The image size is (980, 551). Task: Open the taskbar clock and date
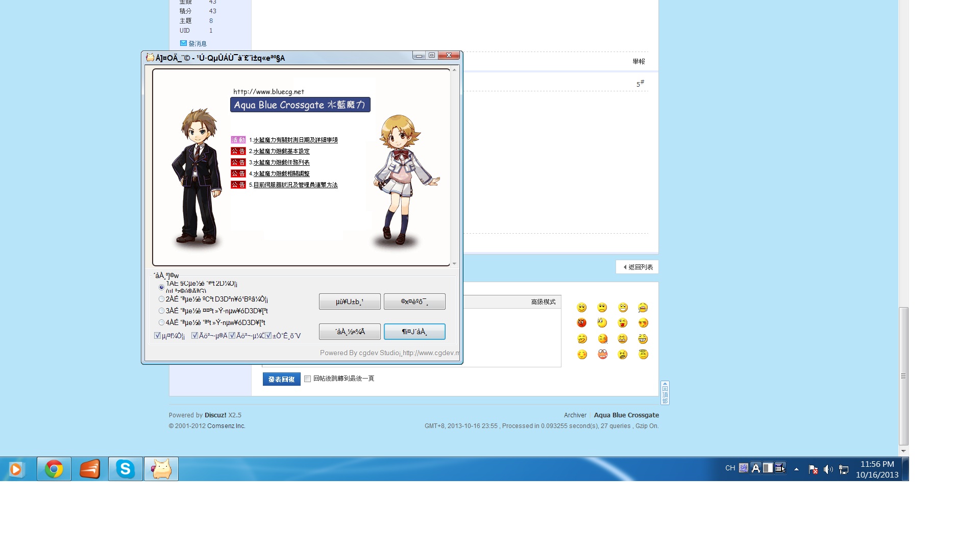pyautogui.click(x=877, y=469)
